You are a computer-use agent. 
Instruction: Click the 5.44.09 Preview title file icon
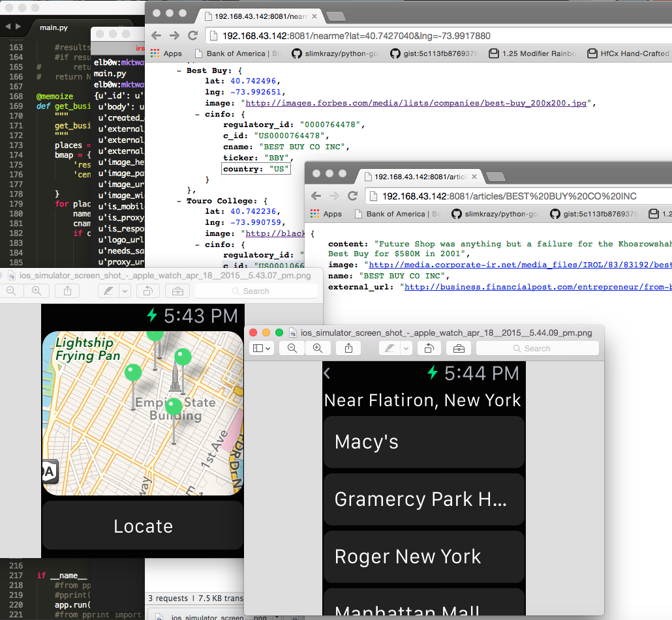(x=293, y=332)
